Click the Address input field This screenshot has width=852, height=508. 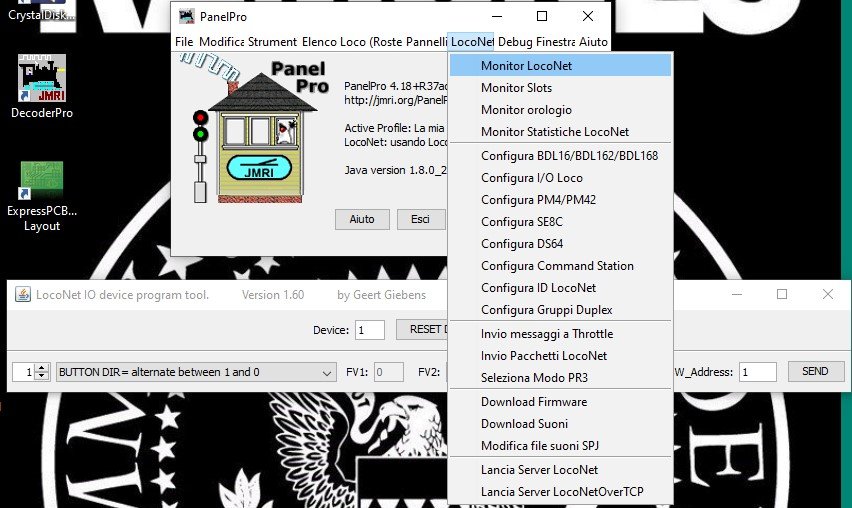pos(757,372)
